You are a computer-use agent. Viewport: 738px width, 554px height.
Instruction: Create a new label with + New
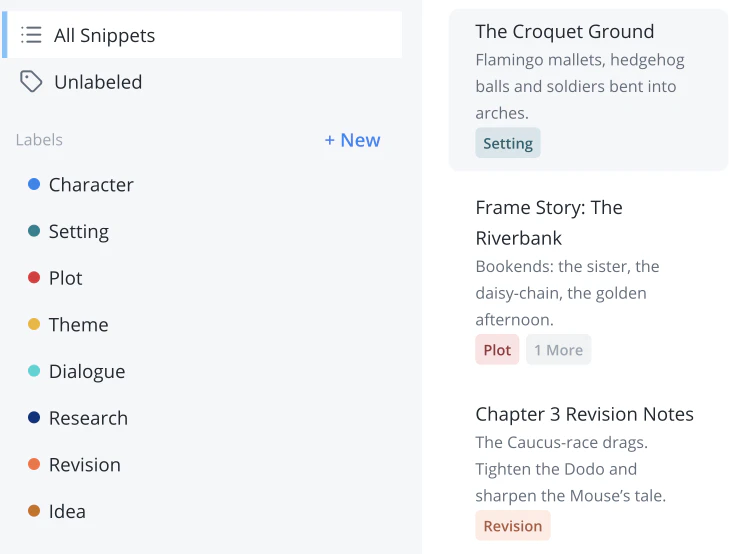click(x=353, y=140)
